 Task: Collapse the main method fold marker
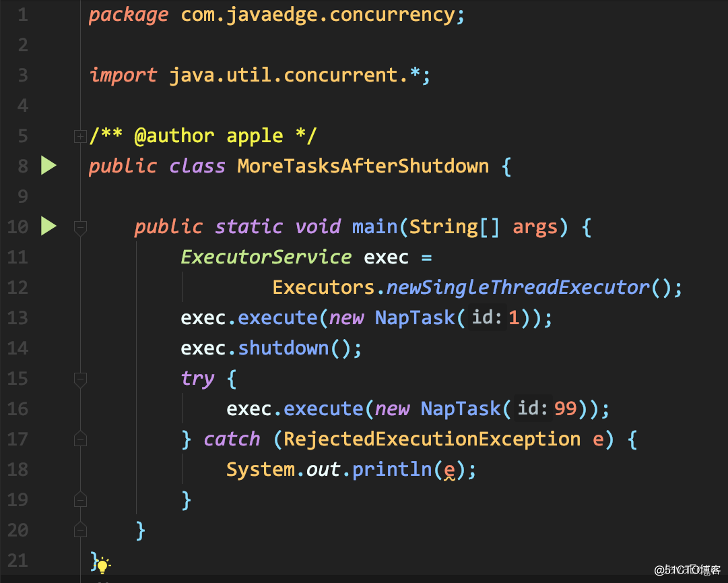80,228
